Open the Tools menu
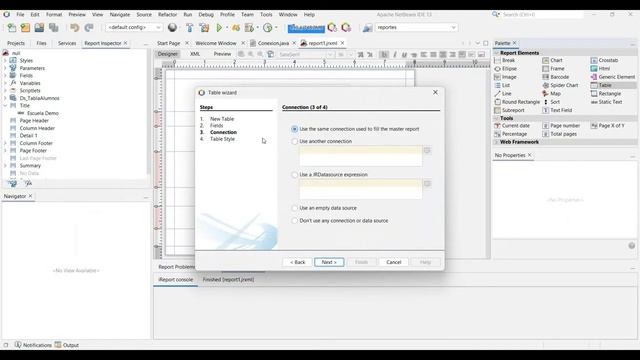Image resolution: width=640 pixels, height=360 pixels. point(266,14)
